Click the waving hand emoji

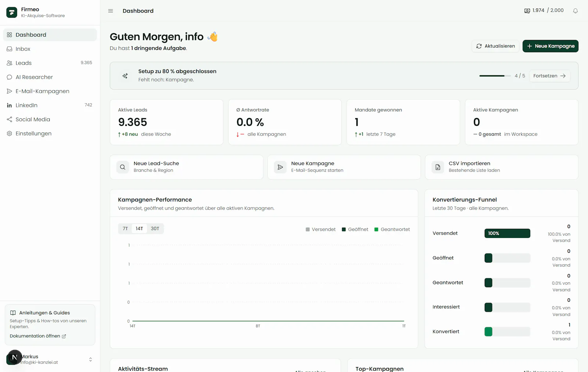(212, 36)
